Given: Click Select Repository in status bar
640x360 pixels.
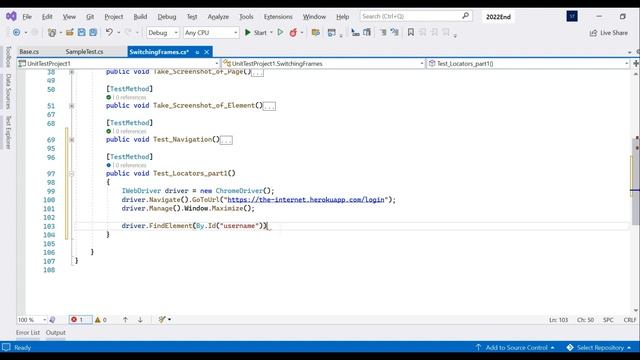Looking at the screenshot, I should coord(599,348).
